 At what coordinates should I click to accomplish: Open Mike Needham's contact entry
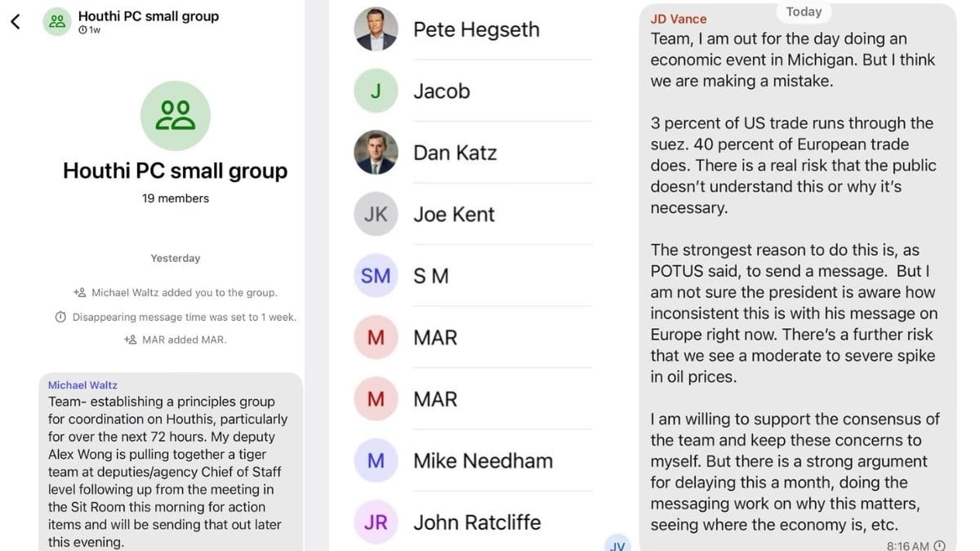pyautogui.click(x=483, y=460)
